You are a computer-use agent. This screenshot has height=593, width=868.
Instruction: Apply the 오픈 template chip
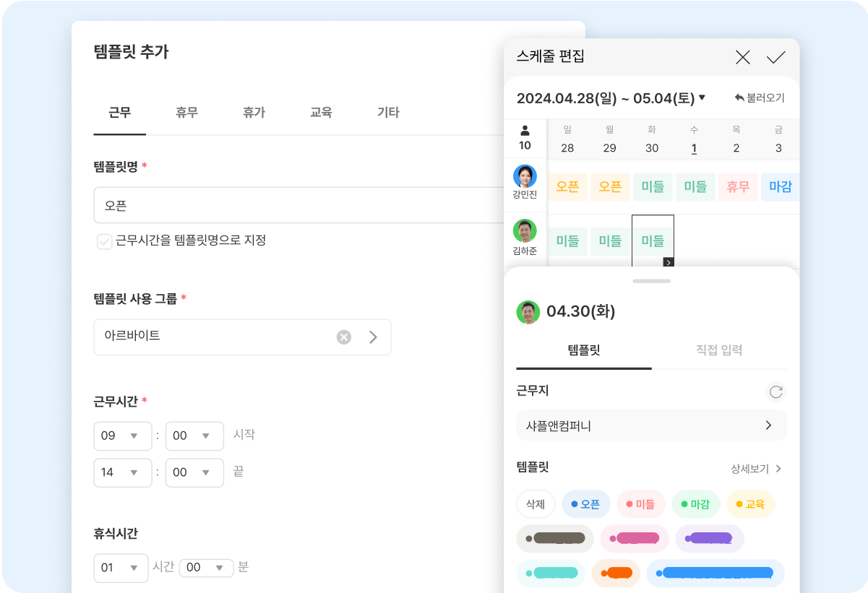click(x=586, y=504)
